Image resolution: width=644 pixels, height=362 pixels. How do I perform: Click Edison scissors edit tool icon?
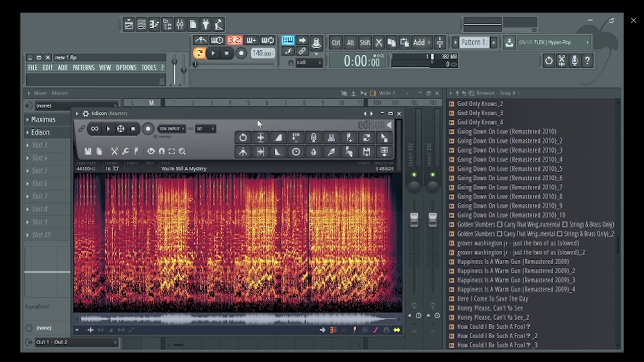[x=114, y=151]
